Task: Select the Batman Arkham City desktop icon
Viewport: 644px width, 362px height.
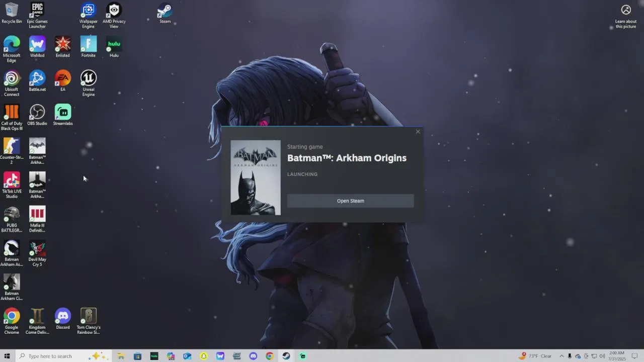Action: pyautogui.click(x=12, y=287)
